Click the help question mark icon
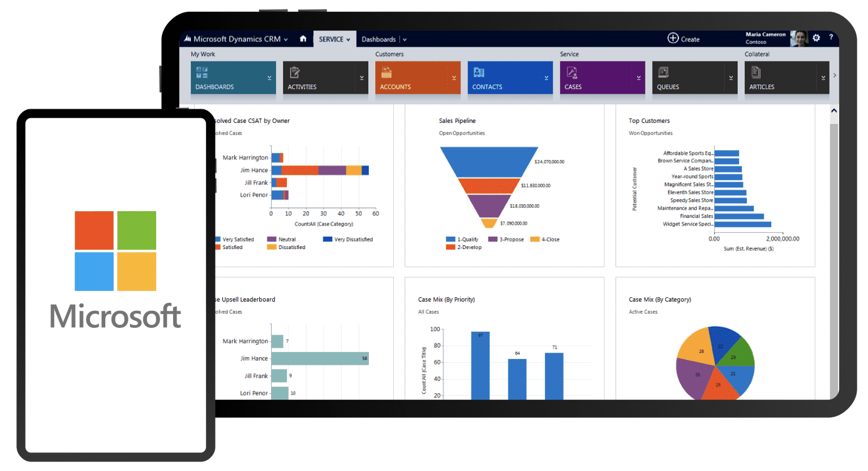Viewport: 868px width, 471px height. (831, 37)
